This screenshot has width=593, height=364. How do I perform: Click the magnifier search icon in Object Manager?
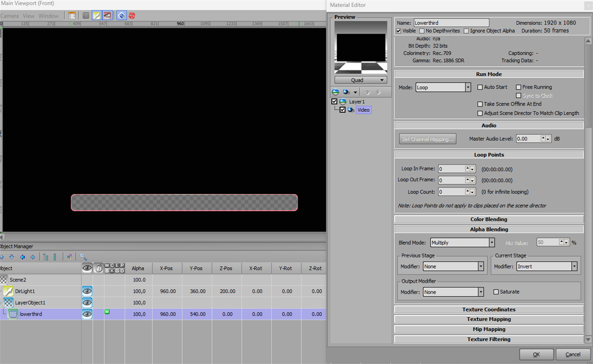(x=84, y=257)
